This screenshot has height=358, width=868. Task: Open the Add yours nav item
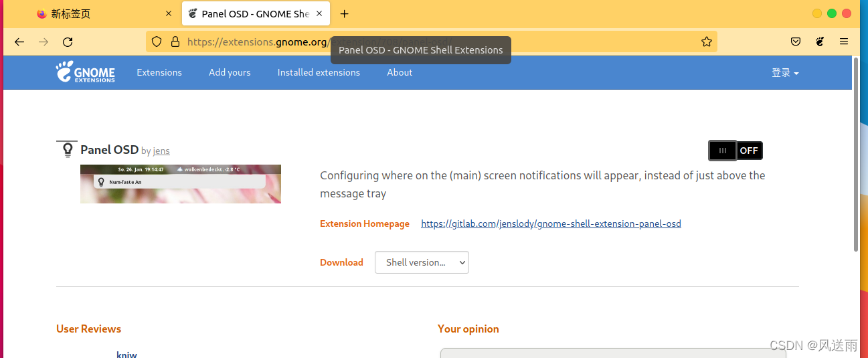pos(230,72)
